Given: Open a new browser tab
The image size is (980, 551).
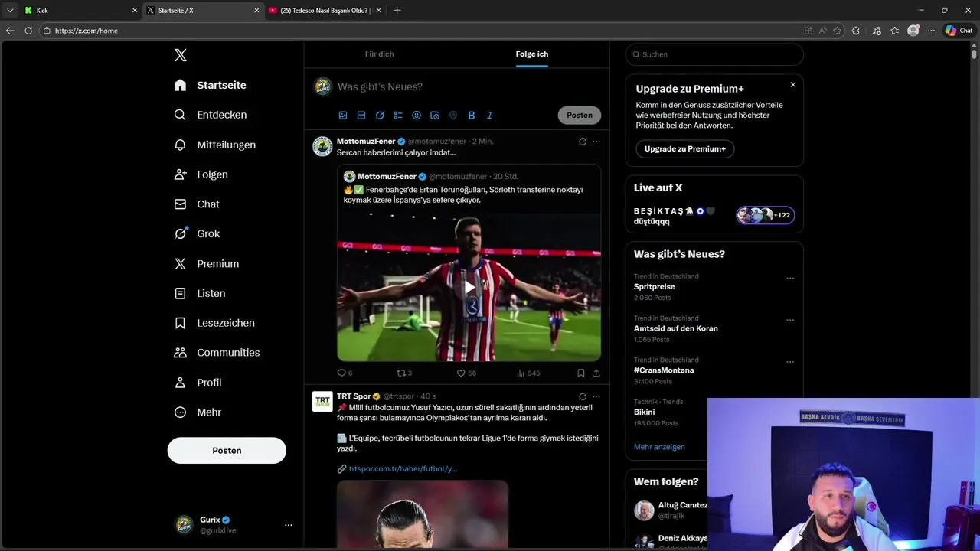Looking at the screenshot, I should coord(397,11).
